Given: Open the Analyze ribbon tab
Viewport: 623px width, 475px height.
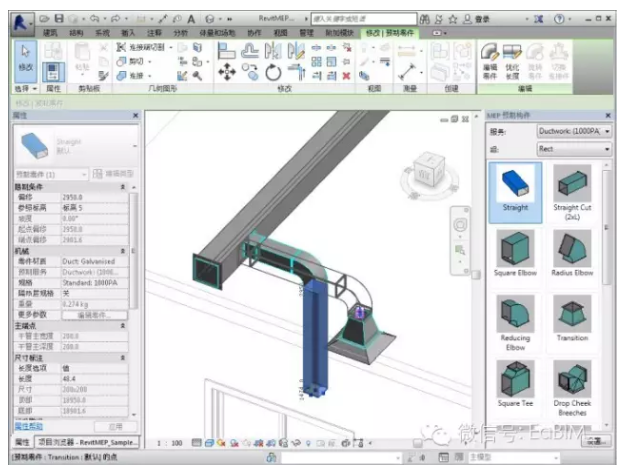Looking at the screenshot, I should click(x=180, y=33).
